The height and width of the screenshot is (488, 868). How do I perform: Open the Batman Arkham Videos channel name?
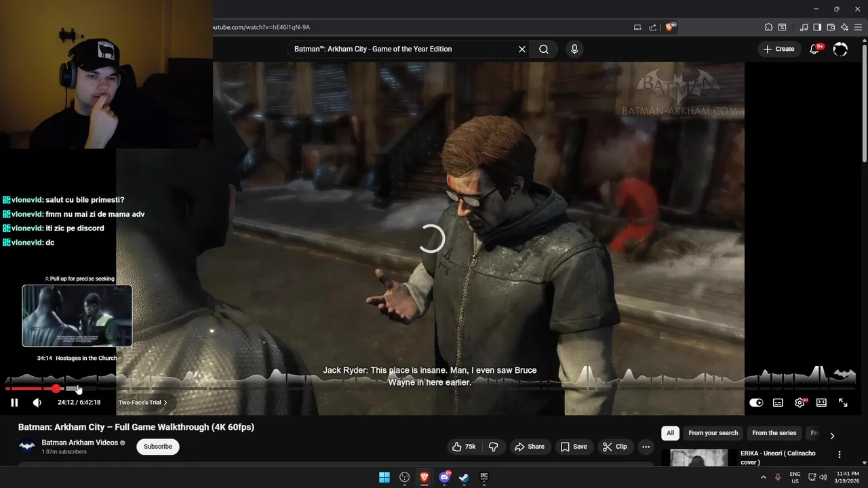click(x=80, y=443)
